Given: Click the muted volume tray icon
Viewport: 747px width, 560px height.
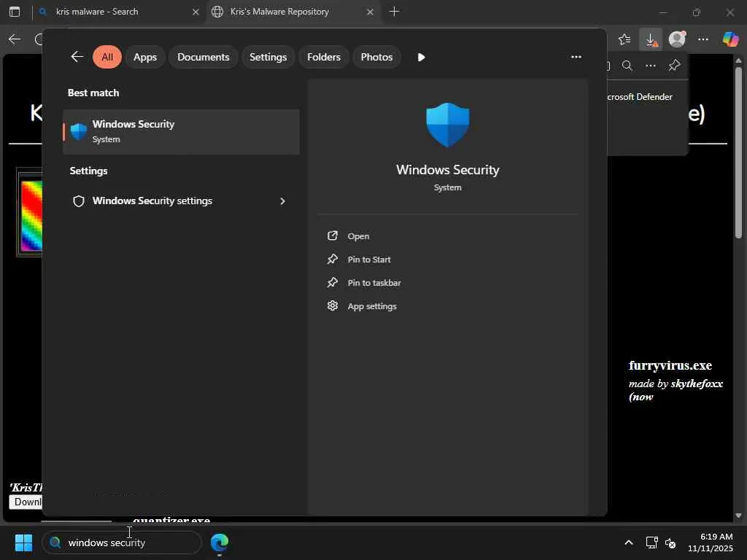Looking at the screenshot, I should pos(670,542).
